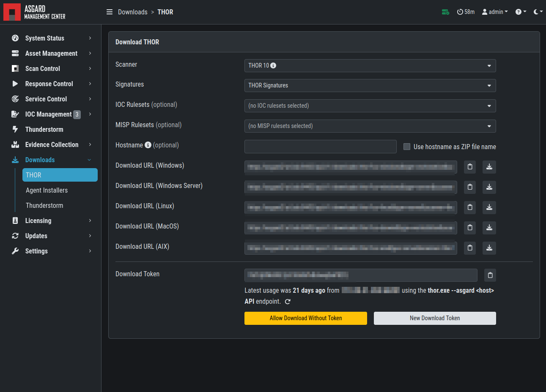
Task: Open the THOR Signatures dropdown
Action: click(370, 85)
